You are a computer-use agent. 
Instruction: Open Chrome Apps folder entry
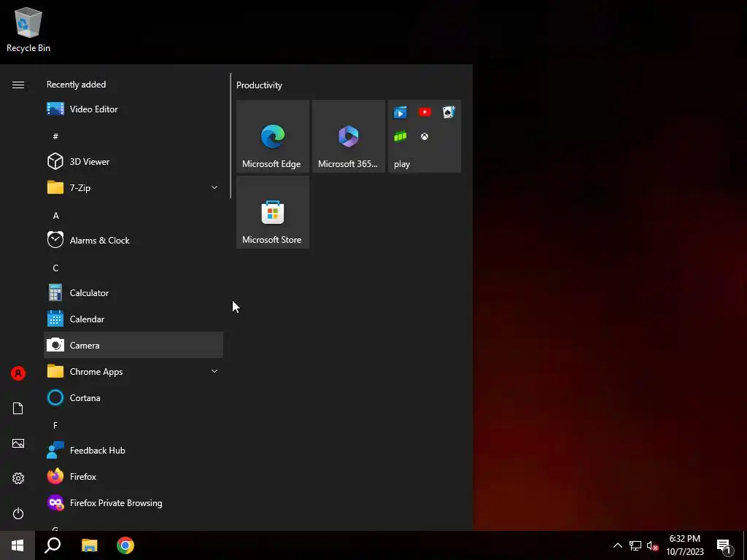click(x=133, y=371)
